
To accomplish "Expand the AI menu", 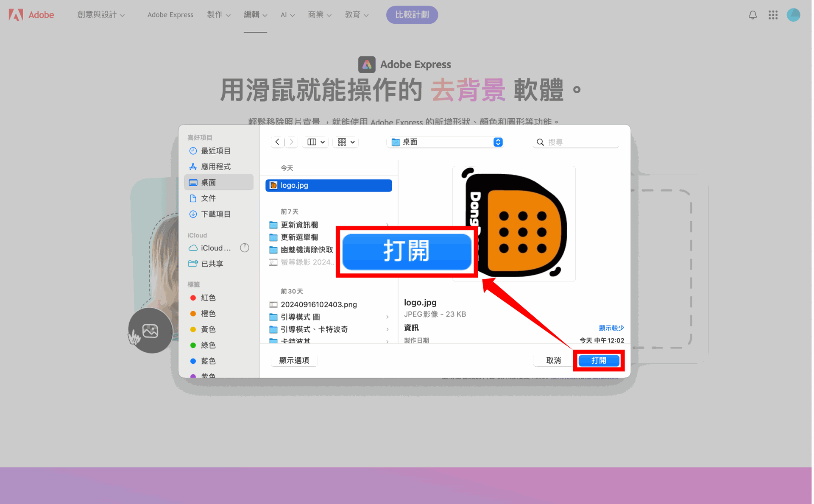I will pyautogui.click(x=287, y=15).
